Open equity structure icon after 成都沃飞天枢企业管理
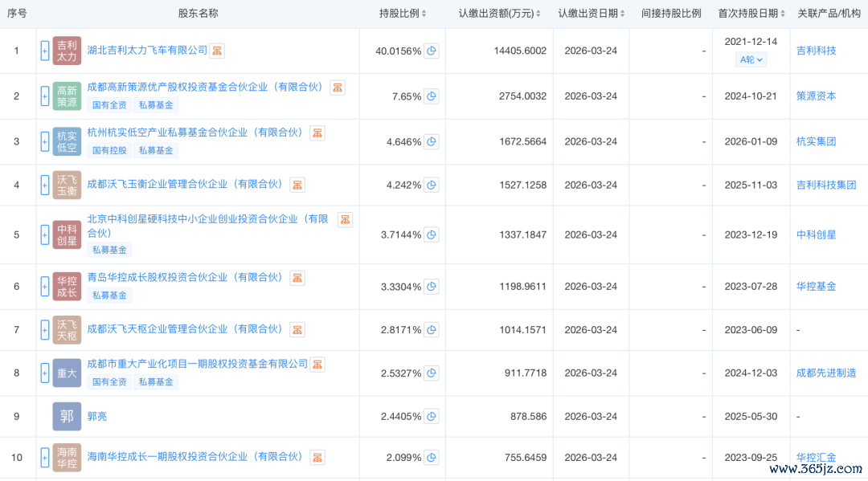The image size is (868, 481). pyautogui.click(x=297, y=329)
